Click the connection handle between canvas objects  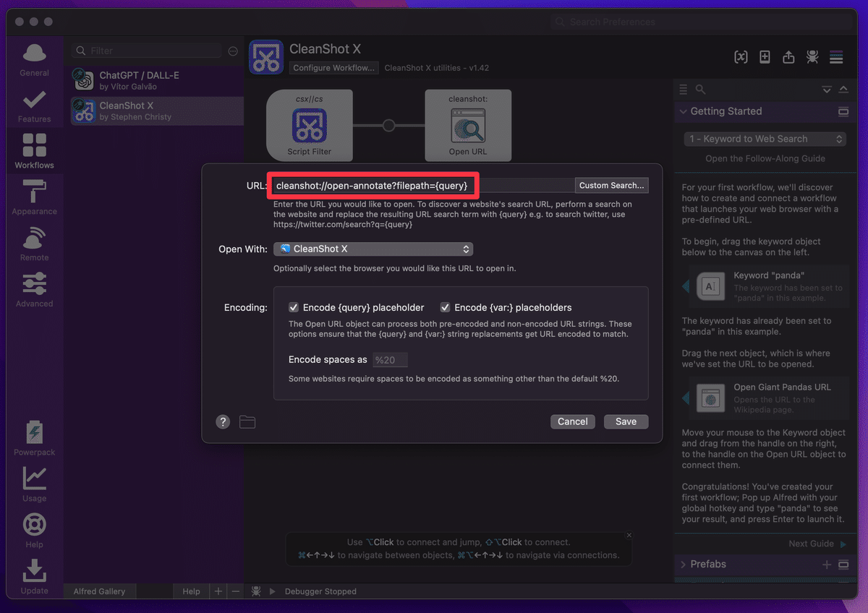[x=388, y=125]
